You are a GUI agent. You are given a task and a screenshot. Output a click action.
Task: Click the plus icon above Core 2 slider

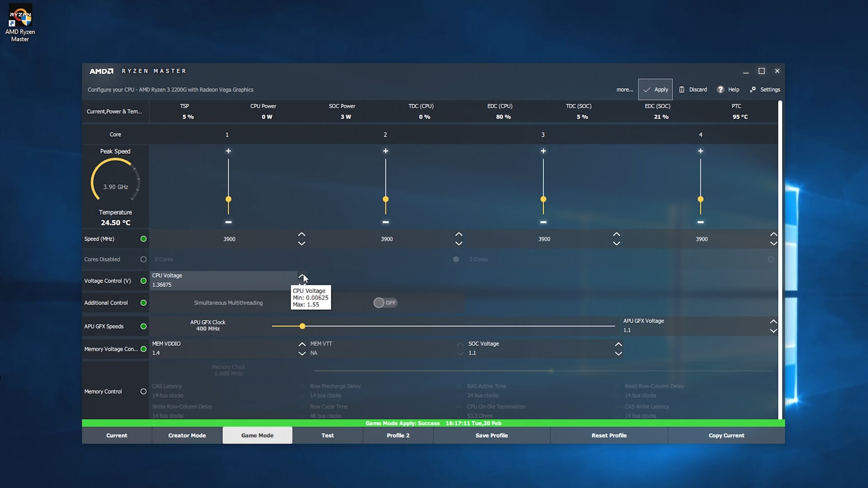point(386,151)
